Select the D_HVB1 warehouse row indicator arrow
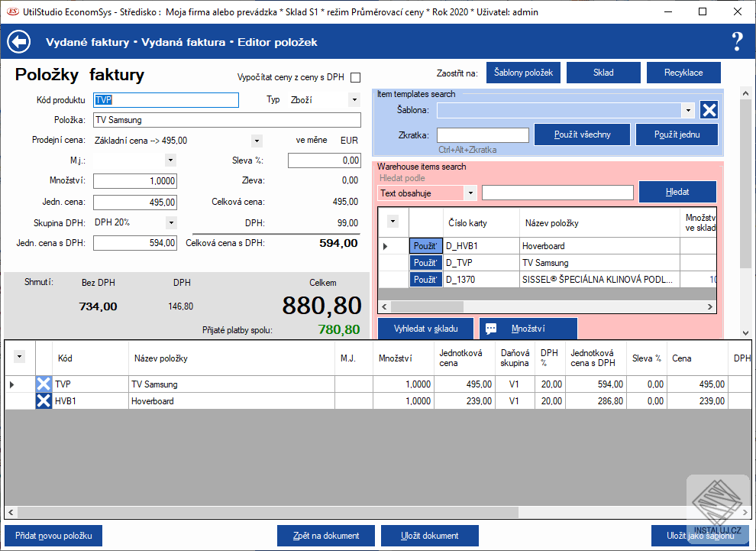 [x=385, y=246]
